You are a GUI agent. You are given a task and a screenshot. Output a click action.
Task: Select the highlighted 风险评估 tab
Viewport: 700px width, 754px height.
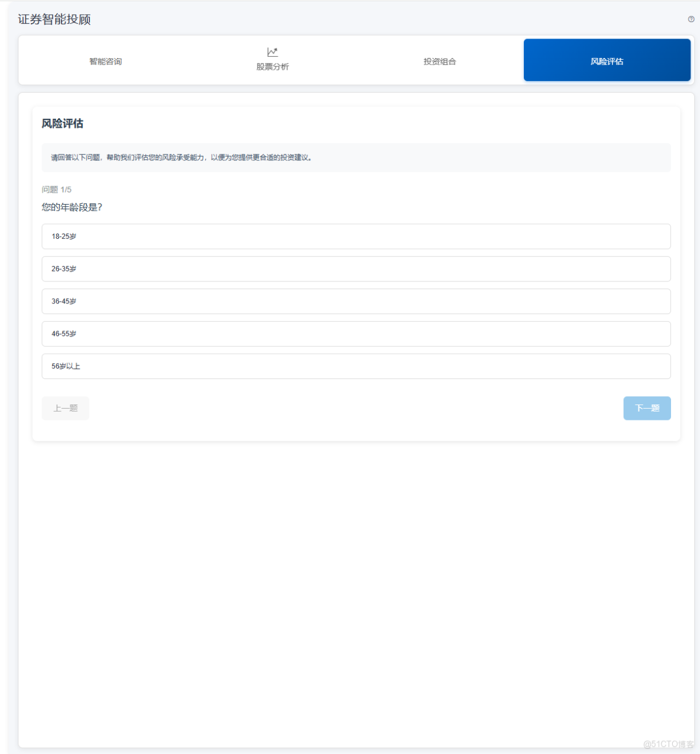pyautogui.click(x=607, y=60)
